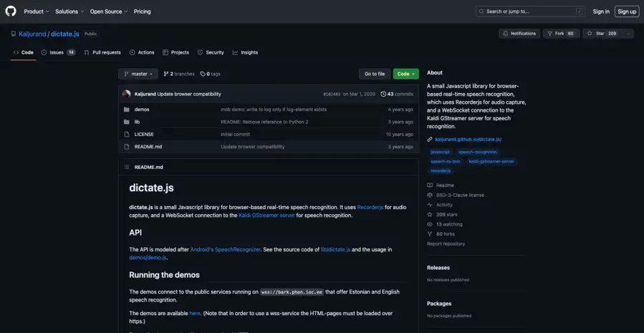644x333 pixels.
Task: Open the lib folder
Action: pyautogui.click(x=137, y=122)
